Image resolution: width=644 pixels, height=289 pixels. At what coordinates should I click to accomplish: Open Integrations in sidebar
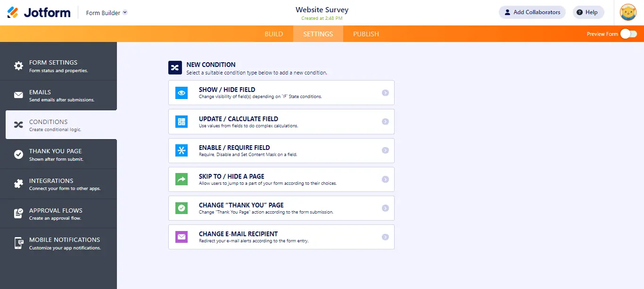(x=58, y=184)
